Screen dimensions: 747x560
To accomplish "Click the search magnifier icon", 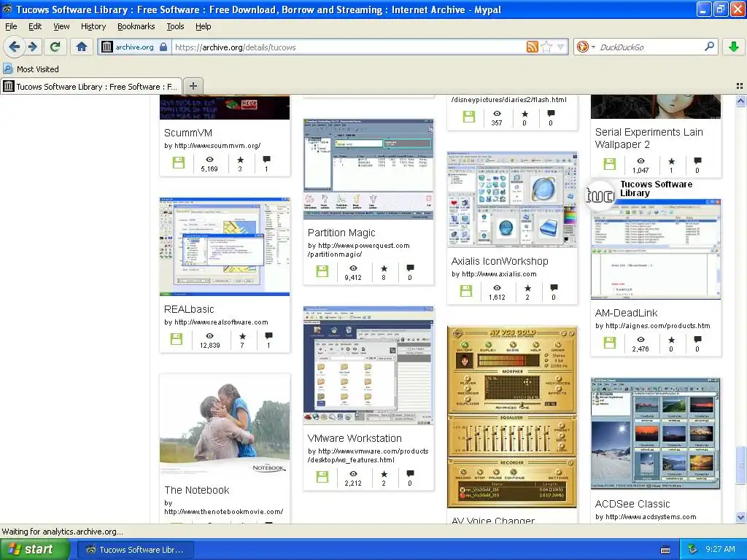I will click(x=709, y=47).
